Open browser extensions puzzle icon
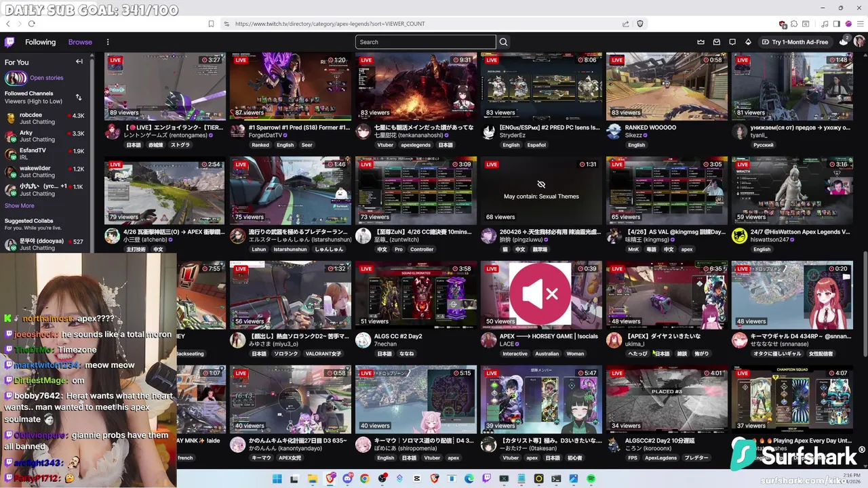Image resolution: width=868 pixels, height=488 pixels. pos(794,24)
